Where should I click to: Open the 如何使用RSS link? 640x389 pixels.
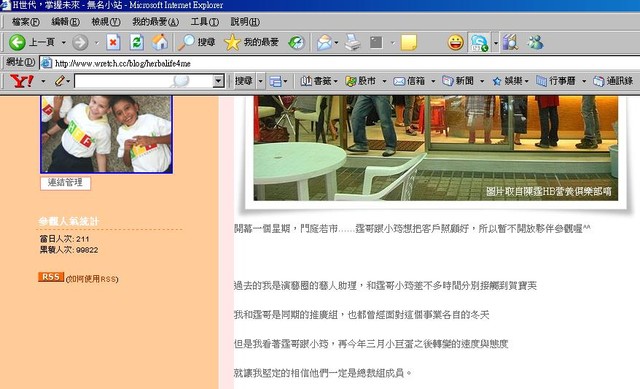92,279
